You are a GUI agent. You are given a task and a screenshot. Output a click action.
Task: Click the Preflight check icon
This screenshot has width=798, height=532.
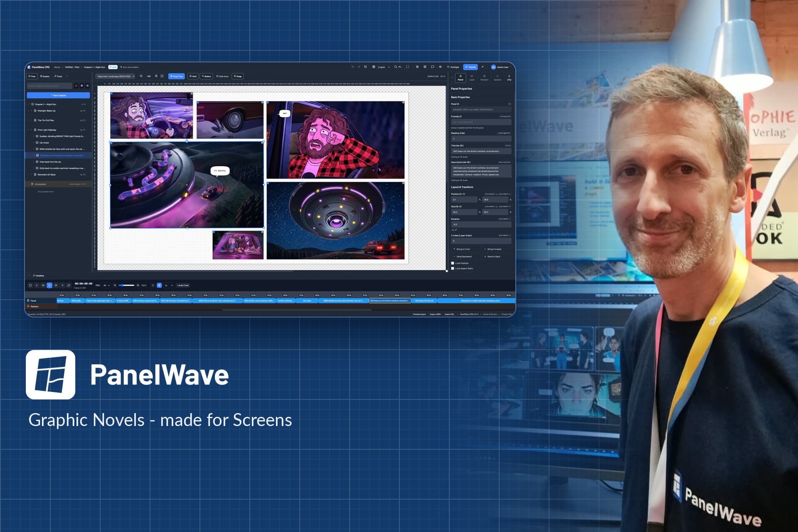pyautogui.click(x=448, y=67)
